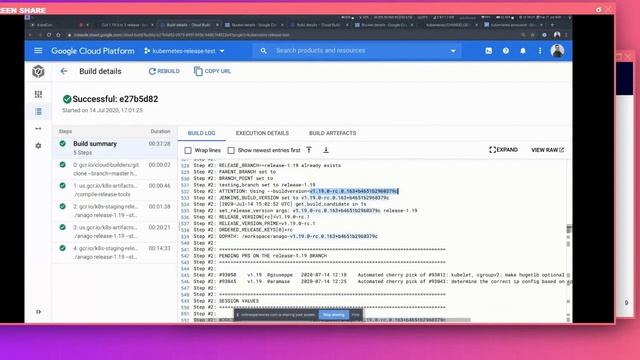
Task: Open a new browser tab with plus
Action: click(x=552, y=25)
